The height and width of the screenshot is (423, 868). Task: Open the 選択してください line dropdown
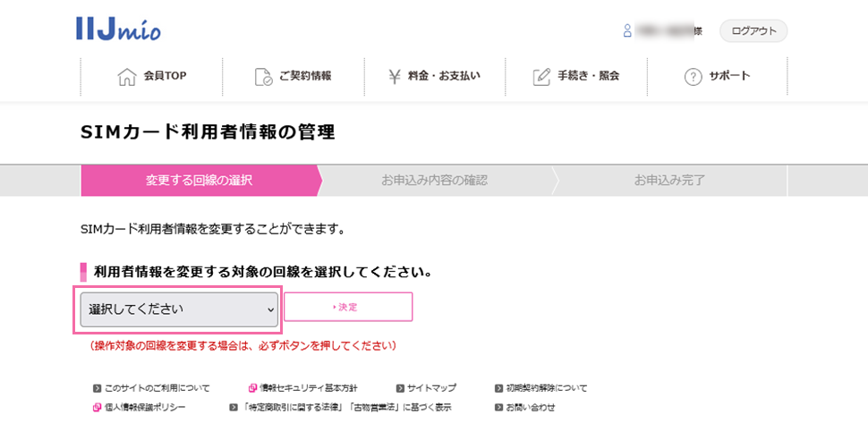click(179, 309)
